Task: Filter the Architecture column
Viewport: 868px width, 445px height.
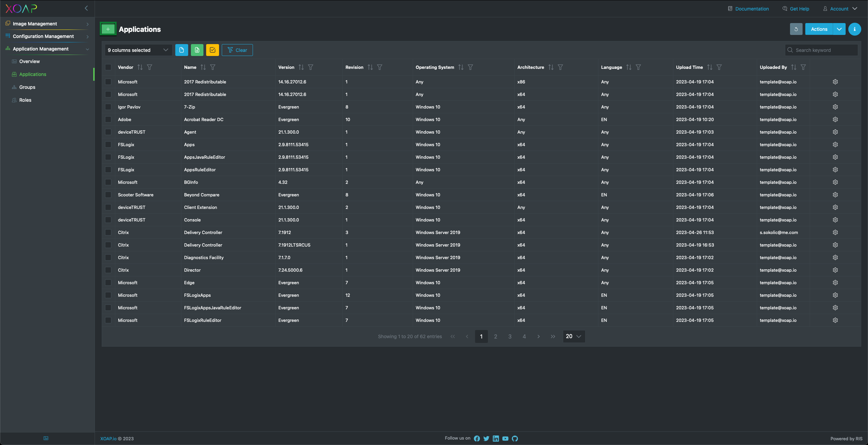Action: [x=560, y=67]
